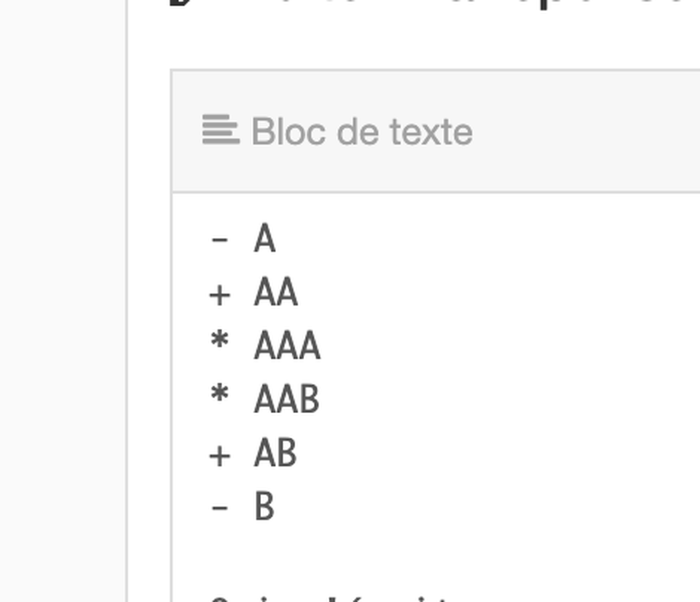
Task: Click the minus marker before "A"
Action: [219, 241]
